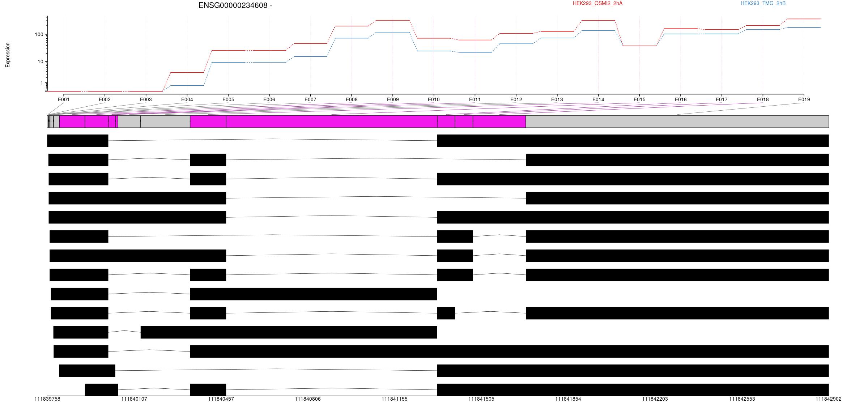Select the HEK293_OSMI2_2hA legend label

[x=597, y=3]
